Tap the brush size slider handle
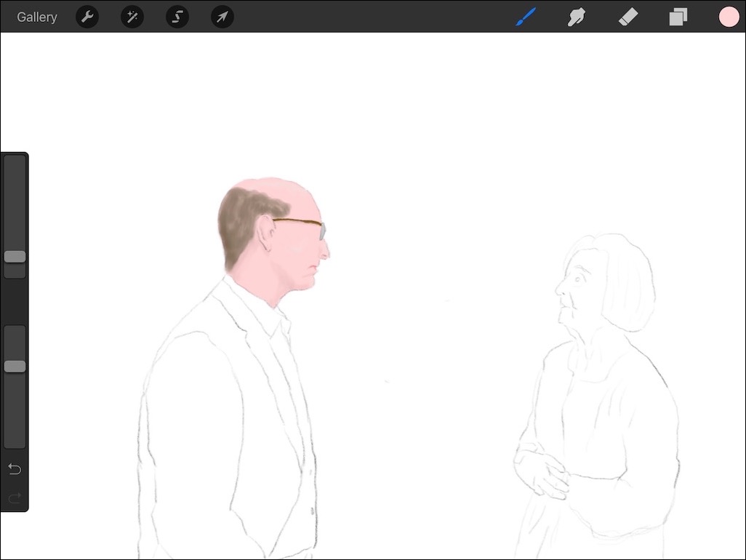Image resolution: width=746 pixels, height=560 pixels. tap(15, 256)
